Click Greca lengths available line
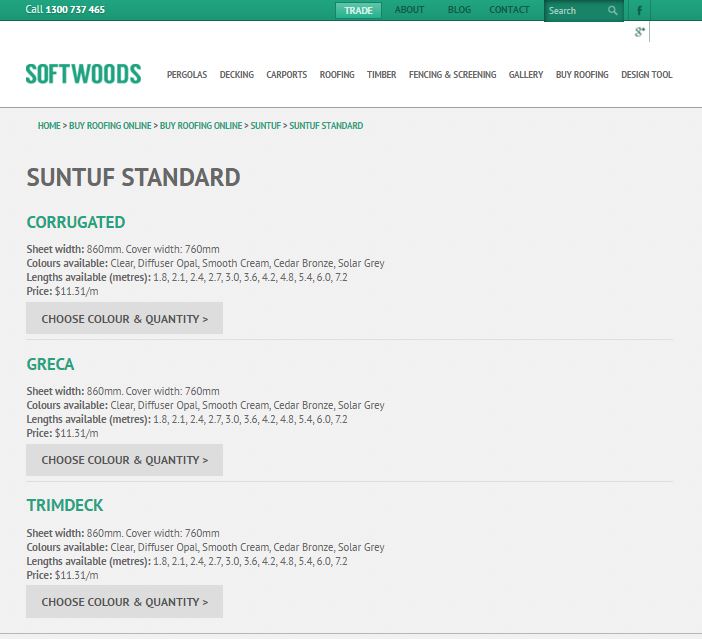This screenshot has width=702, height=639. click(187, 420)
